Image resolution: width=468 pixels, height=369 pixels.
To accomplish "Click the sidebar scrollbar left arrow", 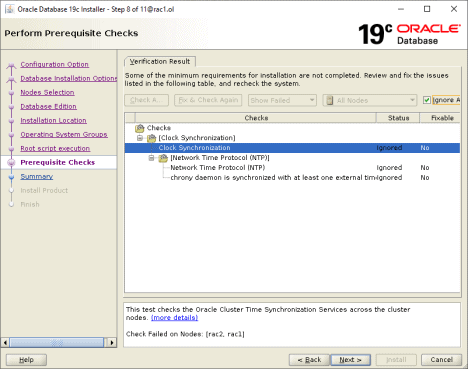I will click(x=5, y=342).
